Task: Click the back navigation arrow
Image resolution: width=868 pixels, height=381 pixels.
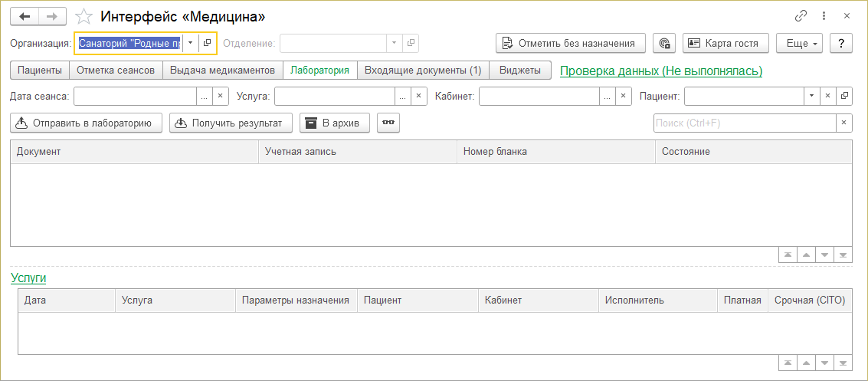Action: (x=24, y=16)
